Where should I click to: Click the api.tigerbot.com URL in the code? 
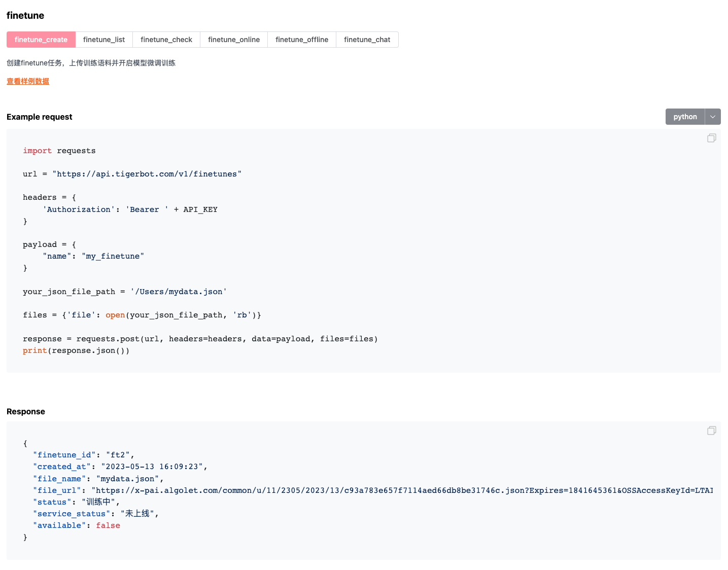click(x=147, y=173)
